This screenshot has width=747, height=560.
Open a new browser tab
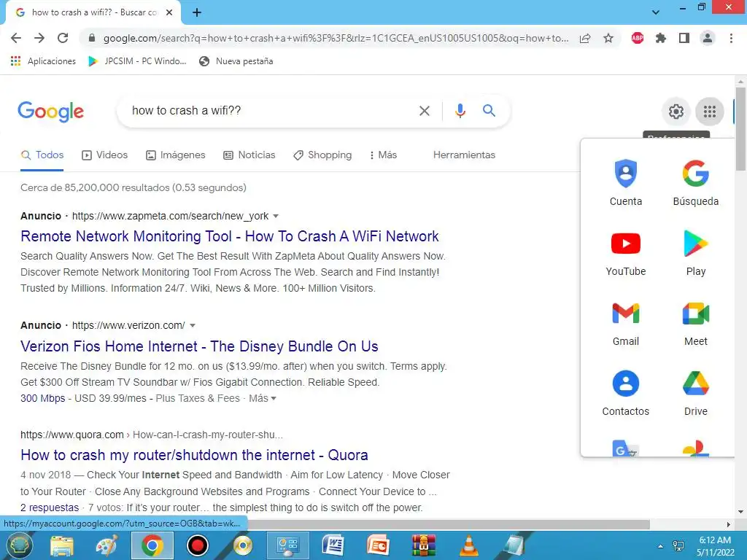[197, 12]
